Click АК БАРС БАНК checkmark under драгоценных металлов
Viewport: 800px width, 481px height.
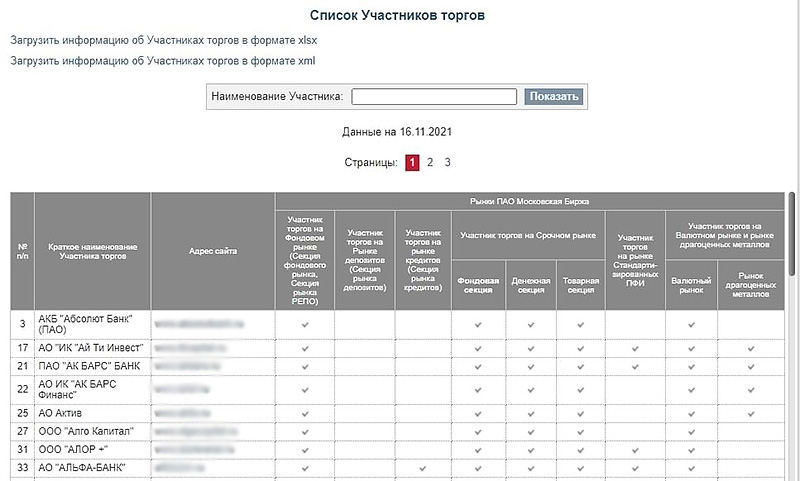tap(751, 367)
